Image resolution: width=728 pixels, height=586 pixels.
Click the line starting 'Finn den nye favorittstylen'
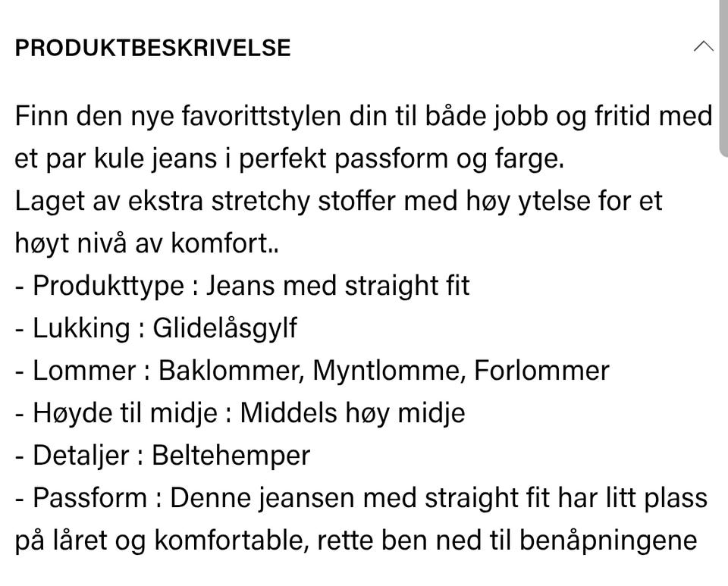(363, 116)
